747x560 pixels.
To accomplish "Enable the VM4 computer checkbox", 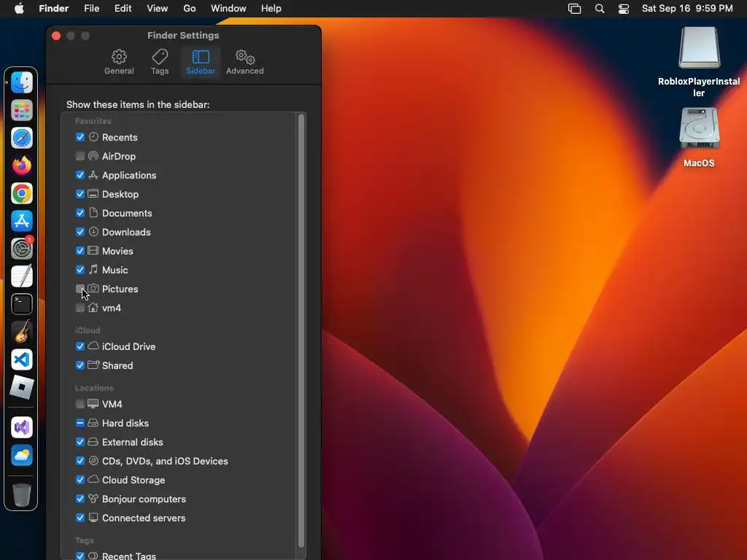I will pos(80,404).
